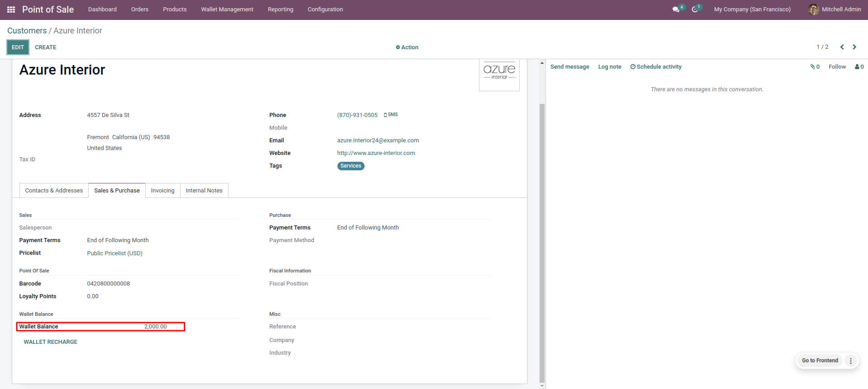The image size is (868, 389).
Task: Open the Reporting menu
Action: click(x=280, y=9)
